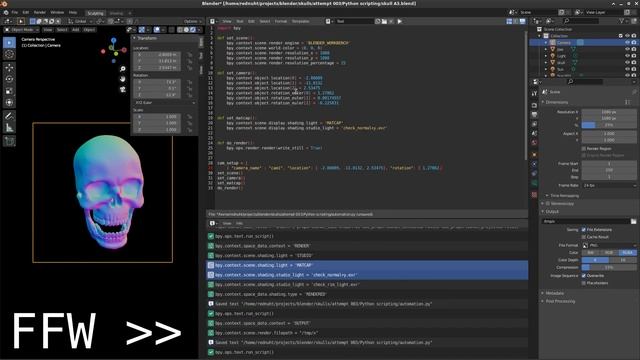This screenshot has width=640, height=360.
Task: Adjust resolution percentage slider
Action: point(609,125)
